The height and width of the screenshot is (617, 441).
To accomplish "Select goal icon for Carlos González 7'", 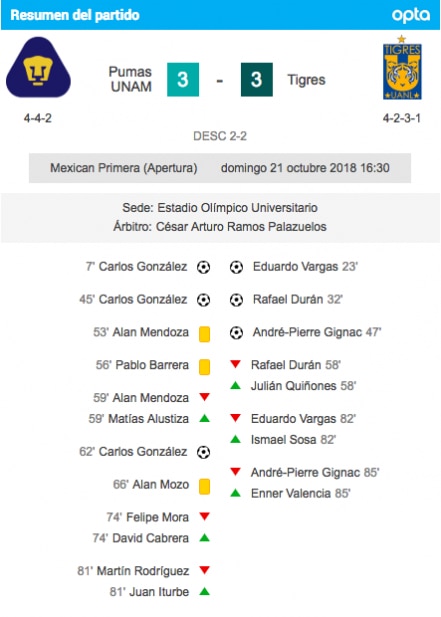I will [x=203, y=267].
